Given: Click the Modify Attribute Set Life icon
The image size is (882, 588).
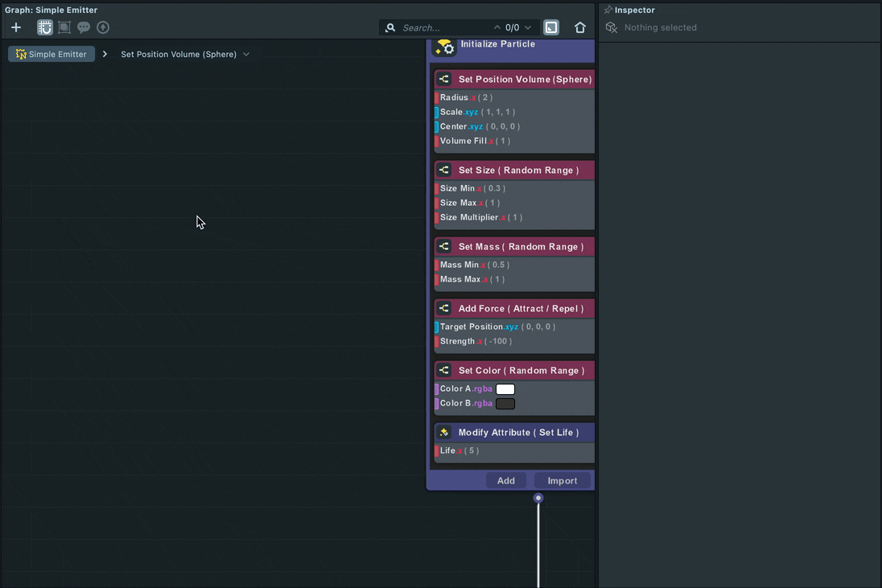Looking at the screenshot, I should 444,433.
